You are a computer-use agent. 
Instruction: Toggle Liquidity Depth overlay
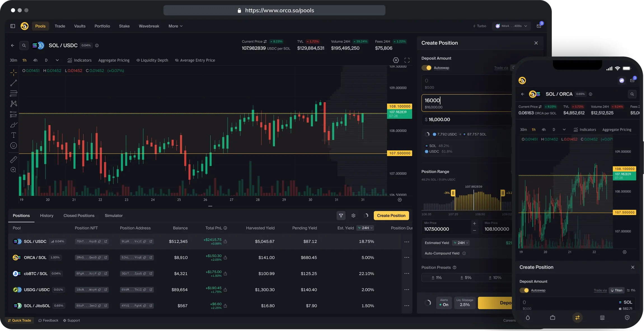pos(152,60)
